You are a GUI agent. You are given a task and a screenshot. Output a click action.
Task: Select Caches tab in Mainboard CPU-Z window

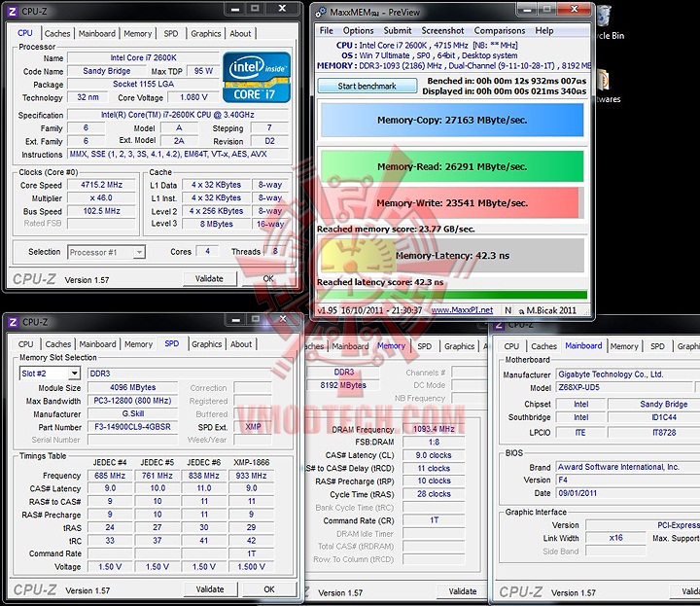[543, 346]
